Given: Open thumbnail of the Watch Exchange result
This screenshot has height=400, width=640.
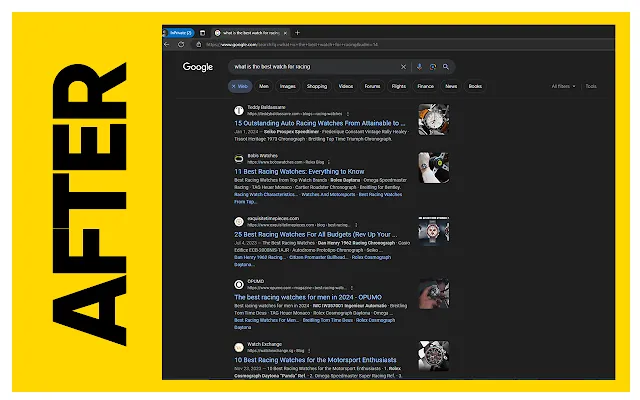Looking at the screenshot, I should [x=433, y=356].
